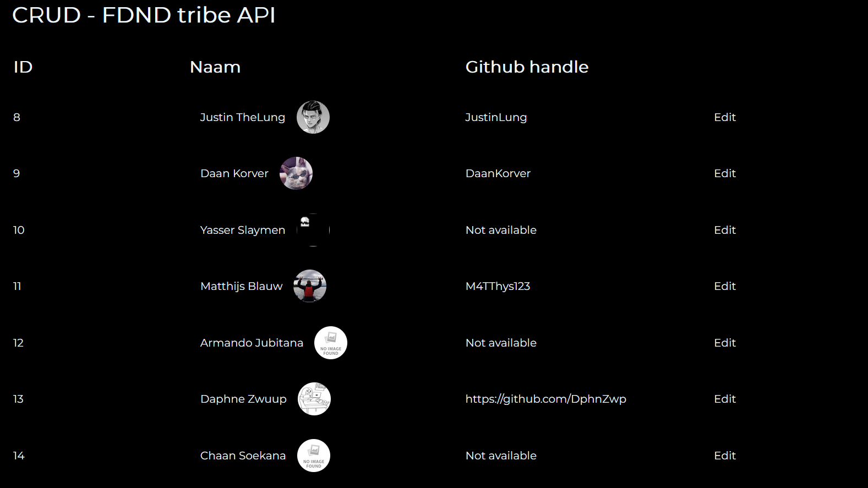This screenshot has height=488, width=868.
Task: Open Edit for Daan Korver
Action: click(724, 173)
